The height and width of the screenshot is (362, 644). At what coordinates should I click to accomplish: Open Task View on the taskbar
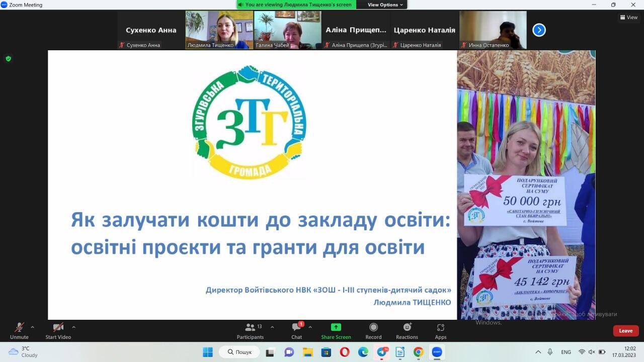[x=271, y=352]
